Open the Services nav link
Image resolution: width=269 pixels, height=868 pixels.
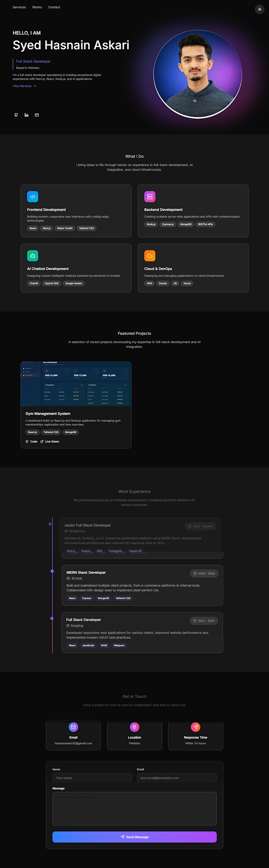[19, 7]
